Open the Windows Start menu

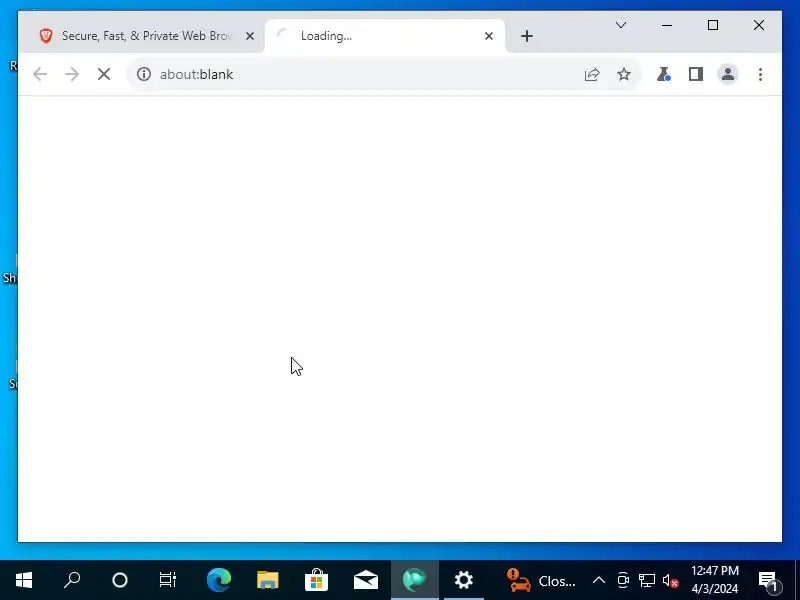tap(24, 580)
